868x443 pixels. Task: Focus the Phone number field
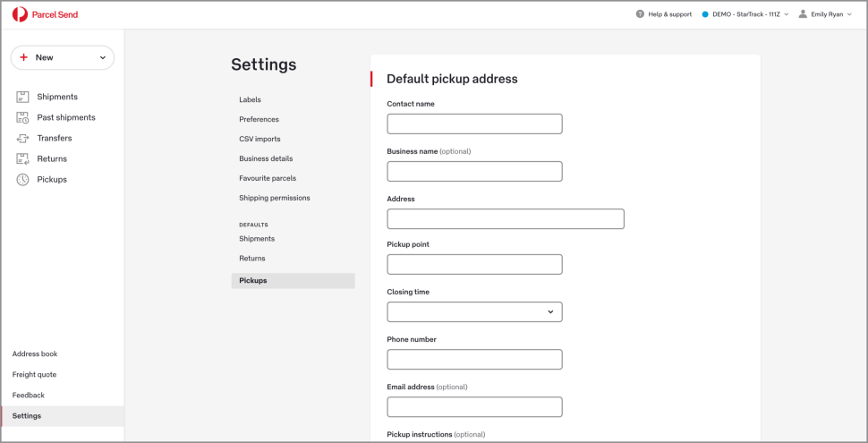coord(474,359)
